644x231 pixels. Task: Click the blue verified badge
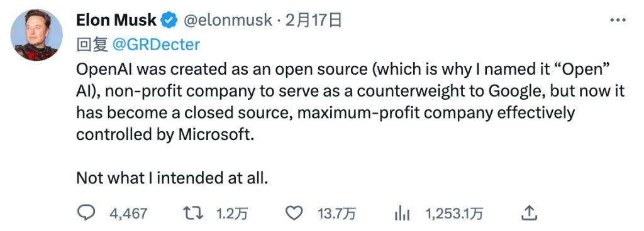click(x=169, y=20)
